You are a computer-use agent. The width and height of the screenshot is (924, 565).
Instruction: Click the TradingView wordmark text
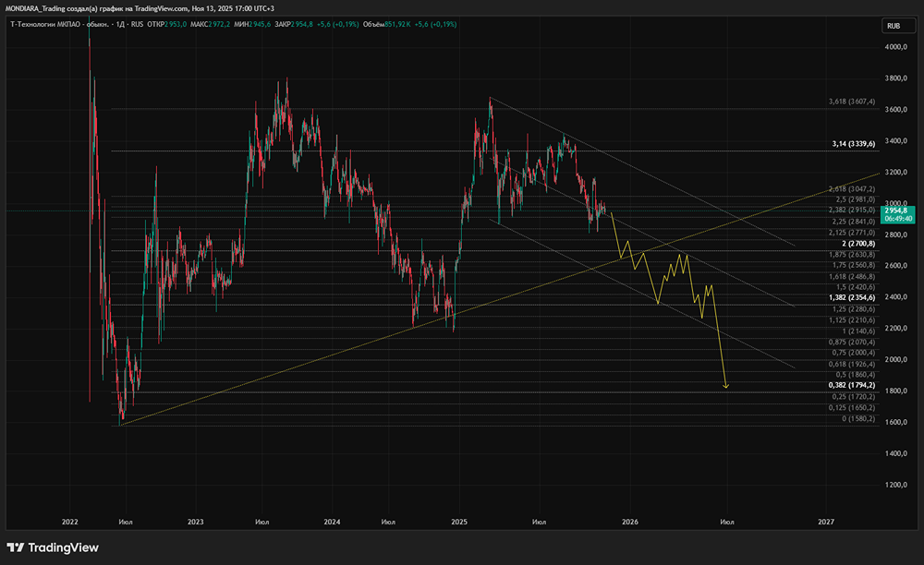pyautogui.click(x=63, y=547)
